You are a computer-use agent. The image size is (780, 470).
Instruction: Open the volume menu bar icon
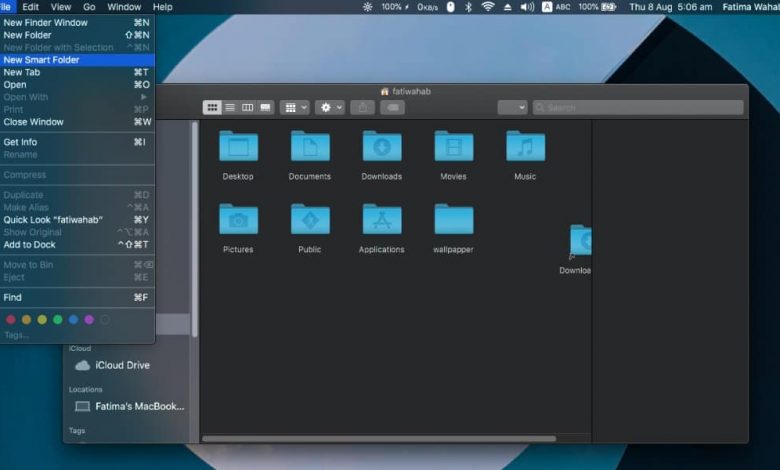[x=527, y=7]
